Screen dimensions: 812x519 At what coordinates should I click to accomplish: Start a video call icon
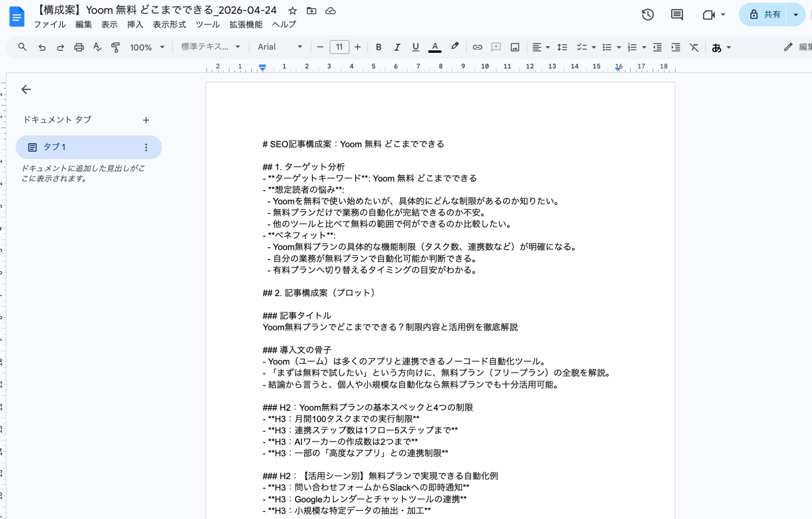(x=709, y=15)
